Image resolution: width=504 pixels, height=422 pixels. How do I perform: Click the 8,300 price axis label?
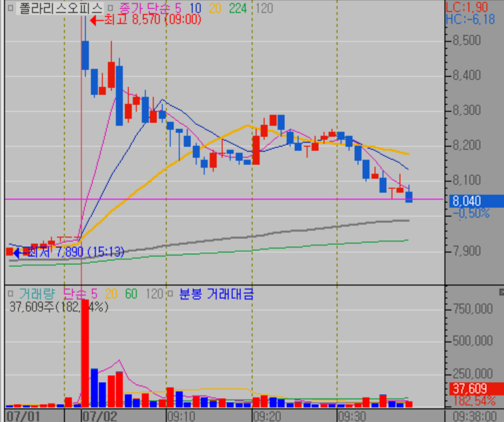[x=467, y=110]
